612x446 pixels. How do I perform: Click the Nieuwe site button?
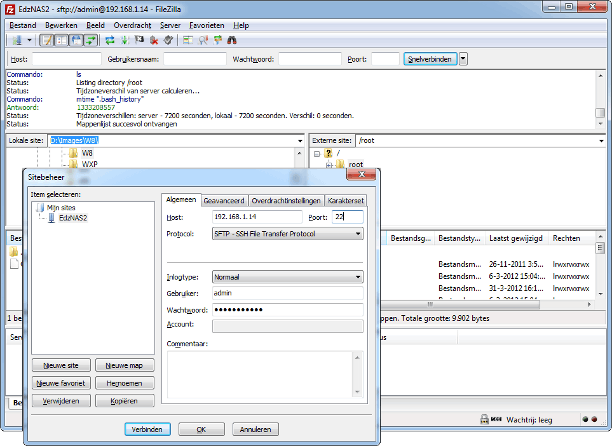[x=61, y=366]
